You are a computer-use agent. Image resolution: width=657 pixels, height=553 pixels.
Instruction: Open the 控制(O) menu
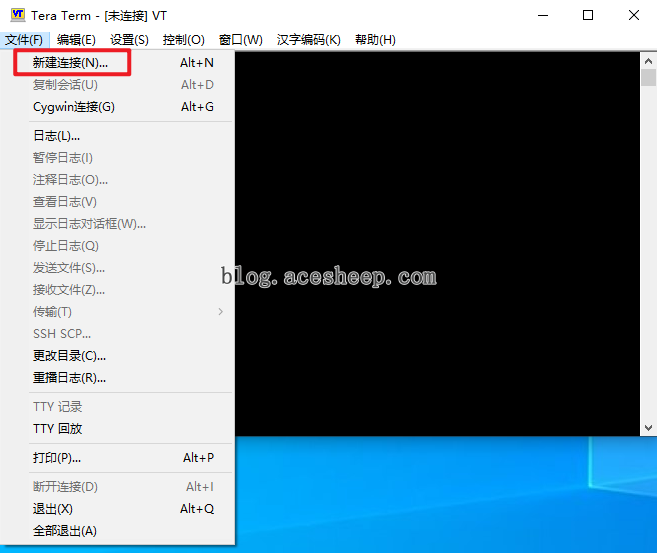(x=184, y=40)
